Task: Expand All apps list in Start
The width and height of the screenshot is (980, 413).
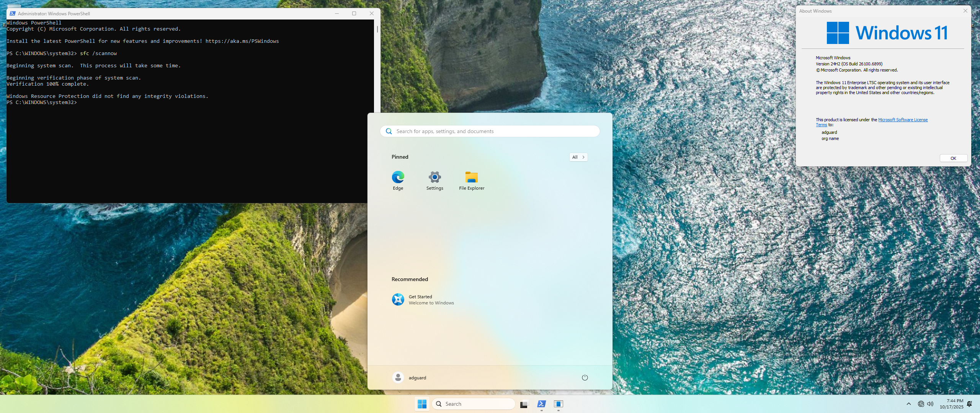Action: click(x=578, y=157)
